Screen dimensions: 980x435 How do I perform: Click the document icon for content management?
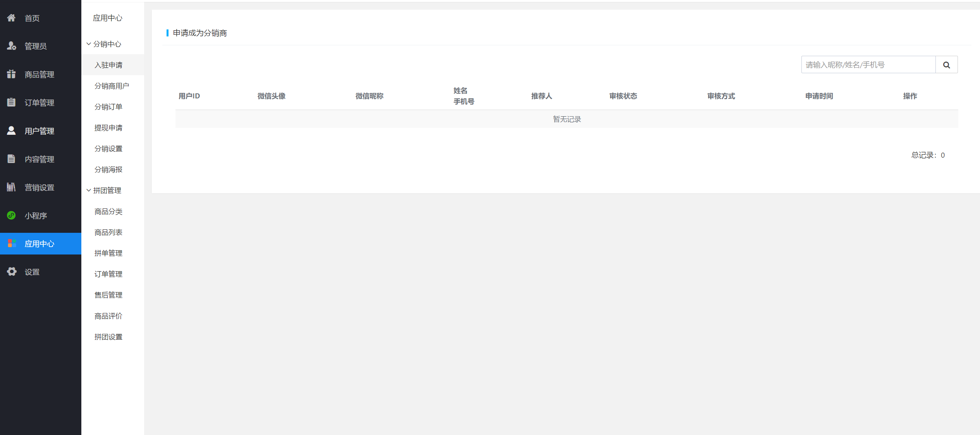11,159
